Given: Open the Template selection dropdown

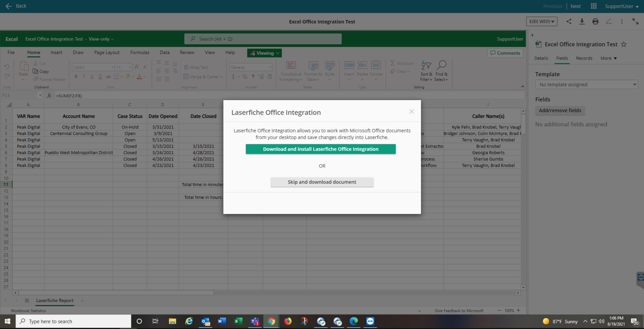Looking at the screenshot, I should [x=586, y=85].
